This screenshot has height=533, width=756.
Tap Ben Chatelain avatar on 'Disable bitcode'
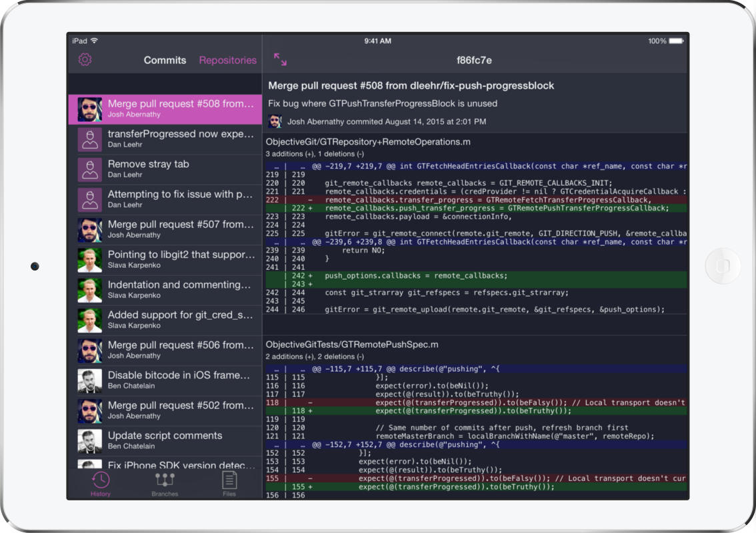[90, 380]
